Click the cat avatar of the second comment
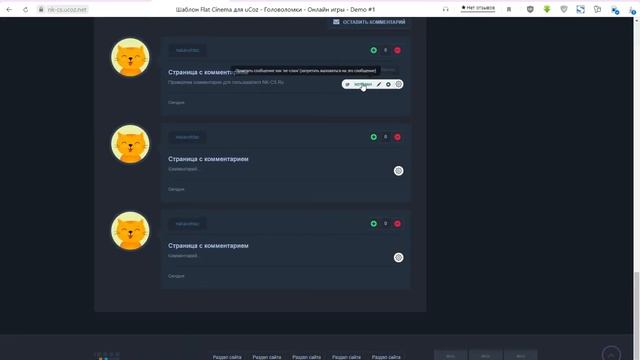 [x=130, y=144]
